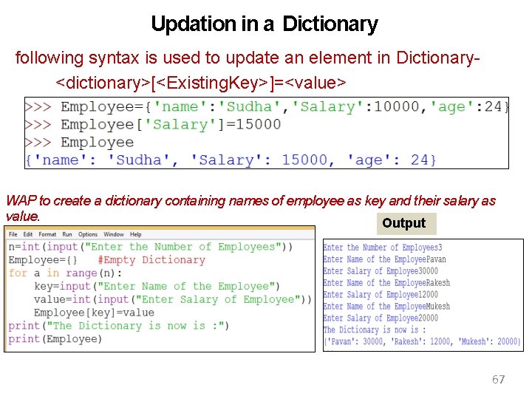The image size is (532, 399).
Task: Click output line 'Enter Name of the EmployeePavan'
Action: (385, 259)
